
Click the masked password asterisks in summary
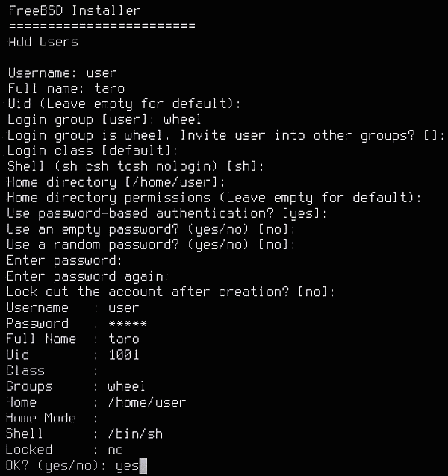tap(128, 324)
